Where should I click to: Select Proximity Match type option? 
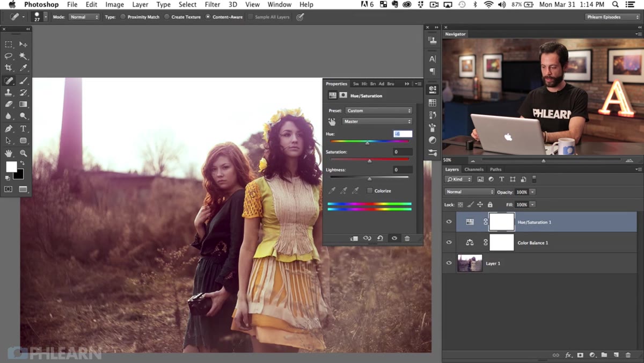pyautogui.click(x=123, y=17)
